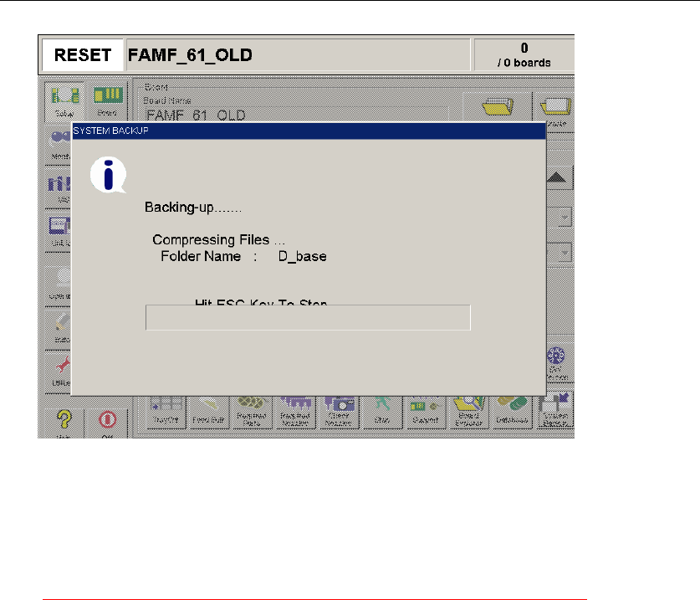Click the 0 / 0 boards counter
Screen dimensions: 700x600
(x=524, y=55)
